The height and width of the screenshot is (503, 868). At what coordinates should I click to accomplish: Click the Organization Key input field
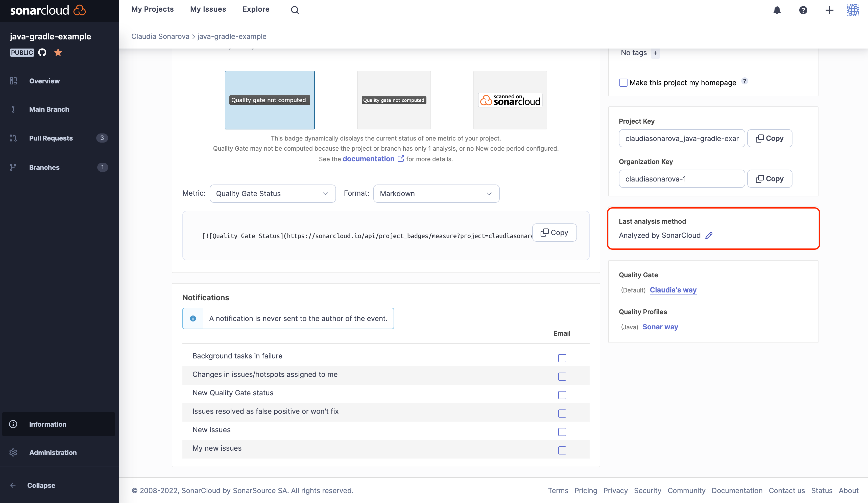pyautogui.click(x=682, y=179)
